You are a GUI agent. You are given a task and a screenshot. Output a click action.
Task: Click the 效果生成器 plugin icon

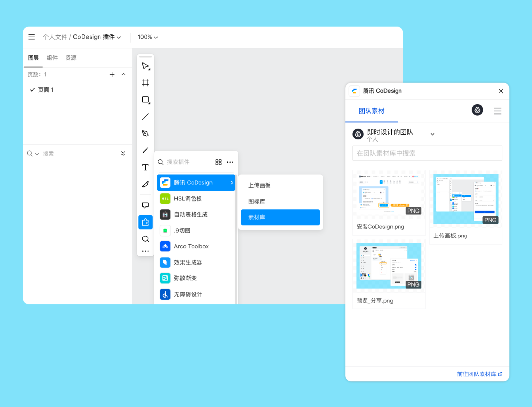(x=165, y=263)
